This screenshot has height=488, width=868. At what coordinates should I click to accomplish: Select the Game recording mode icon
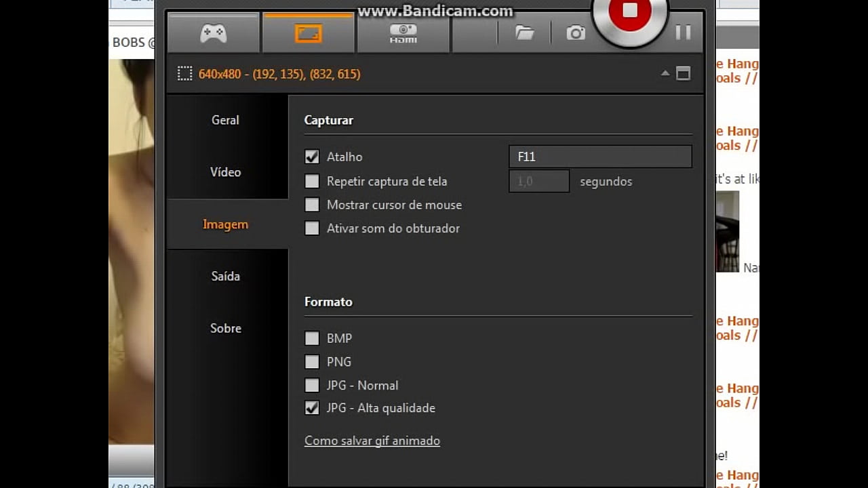(213, 33)
